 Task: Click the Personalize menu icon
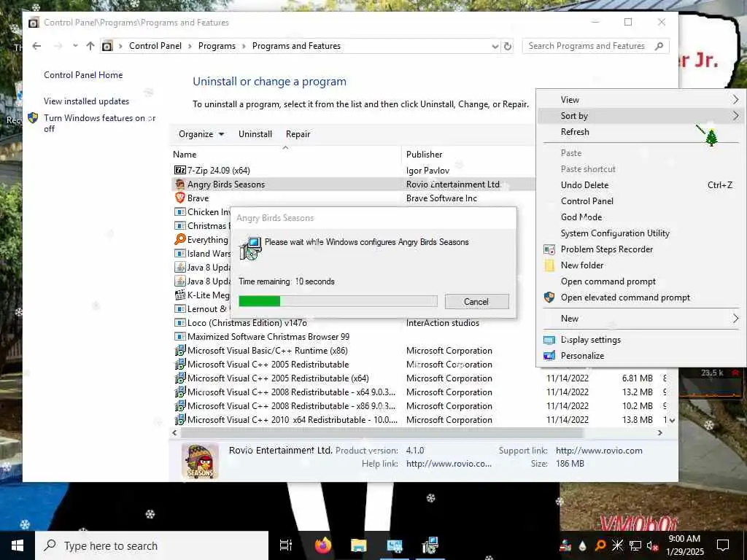point(549,356)
